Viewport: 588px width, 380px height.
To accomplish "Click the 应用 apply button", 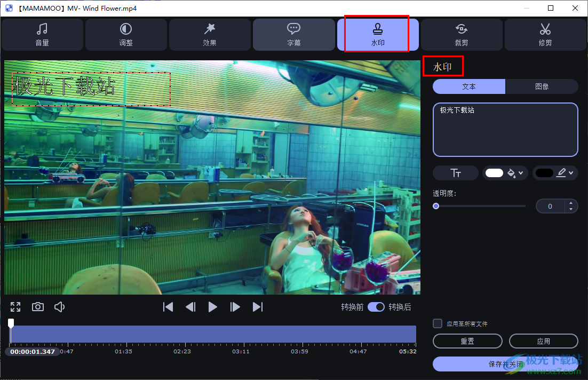I will tap(543, 341).
